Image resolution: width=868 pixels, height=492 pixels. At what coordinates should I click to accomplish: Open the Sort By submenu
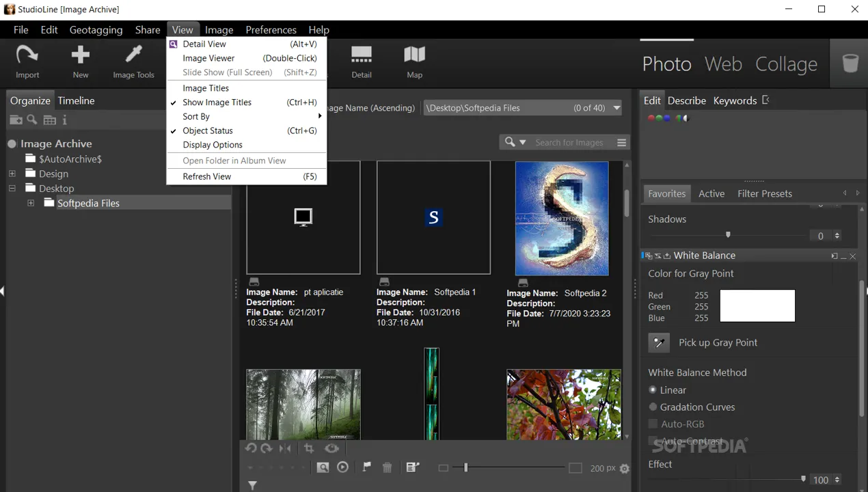246,117
